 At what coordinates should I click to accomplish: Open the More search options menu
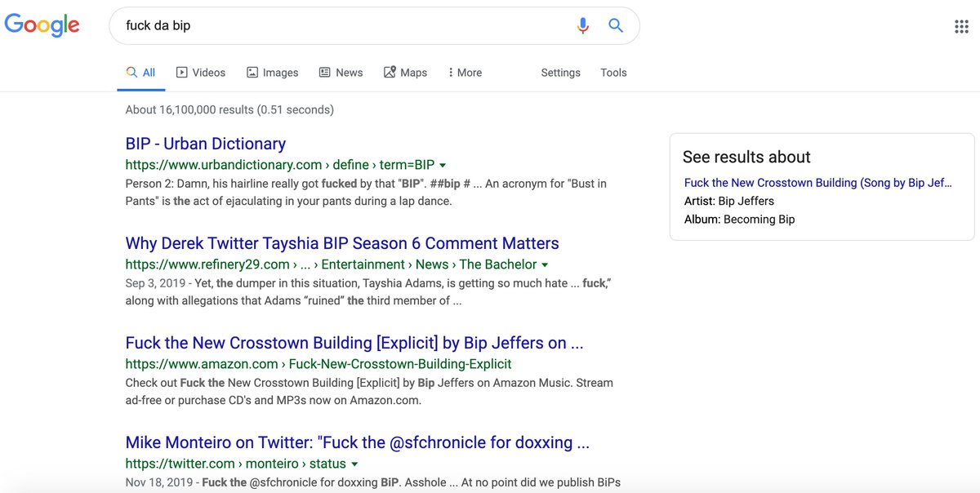(465, 73)
